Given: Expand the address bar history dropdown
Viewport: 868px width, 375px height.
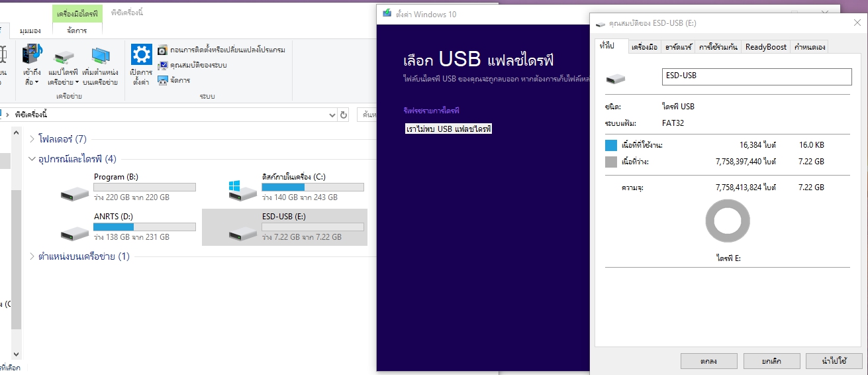Looking at the screenshot, I should 332,115.
